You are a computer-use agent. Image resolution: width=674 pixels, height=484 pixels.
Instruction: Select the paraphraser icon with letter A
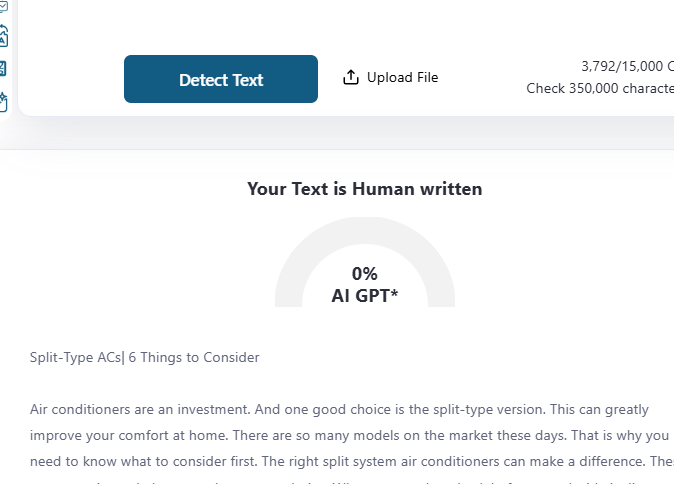click(x=3, y=38)
